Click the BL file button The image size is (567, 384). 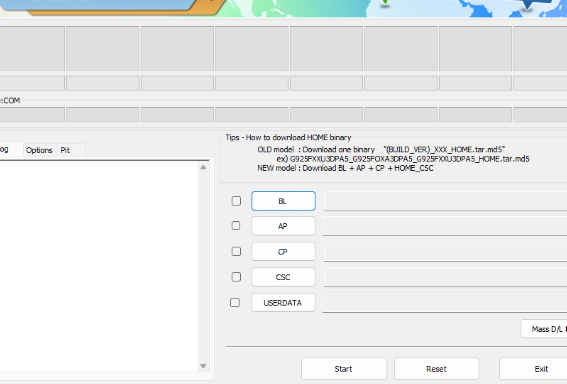pyautogui.click(x=283, y=201)
